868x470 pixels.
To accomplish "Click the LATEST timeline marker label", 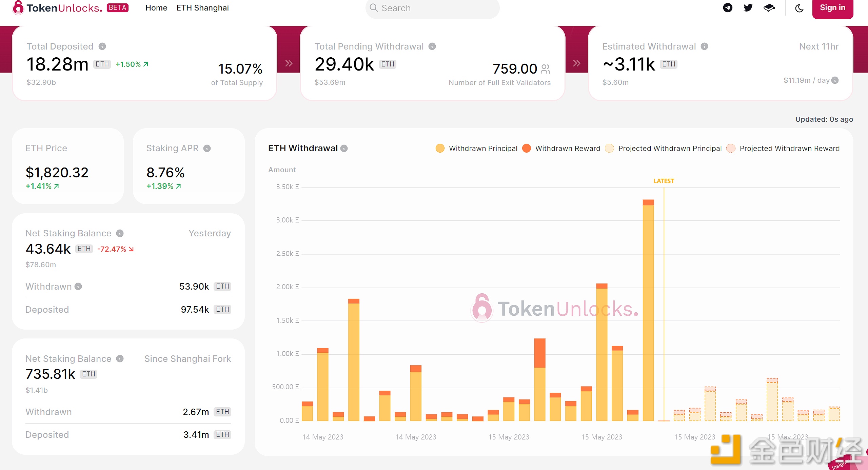I will (664, 181).
